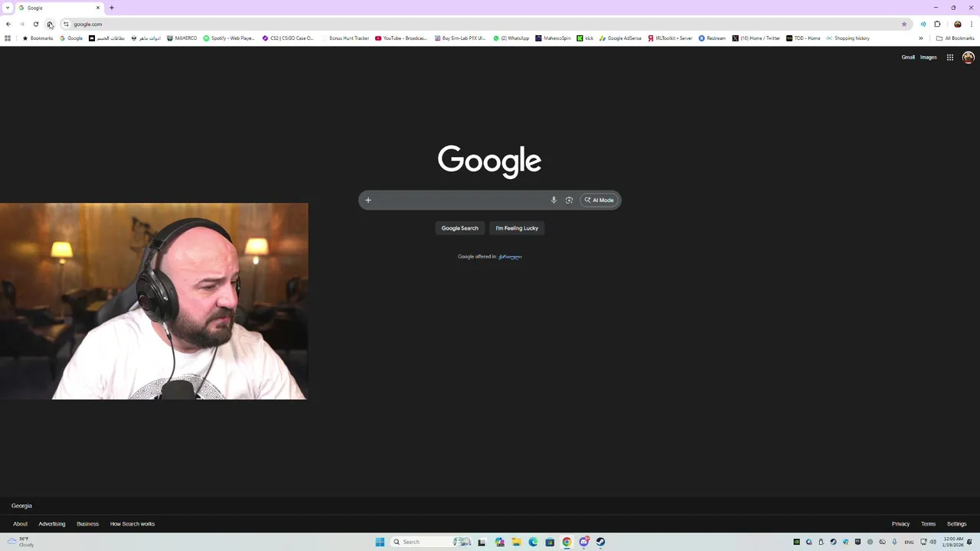Image resolution: width=980 pixels, height=551 pixels.
Task: Select the Google tab
Action: [x=60, y=8]
